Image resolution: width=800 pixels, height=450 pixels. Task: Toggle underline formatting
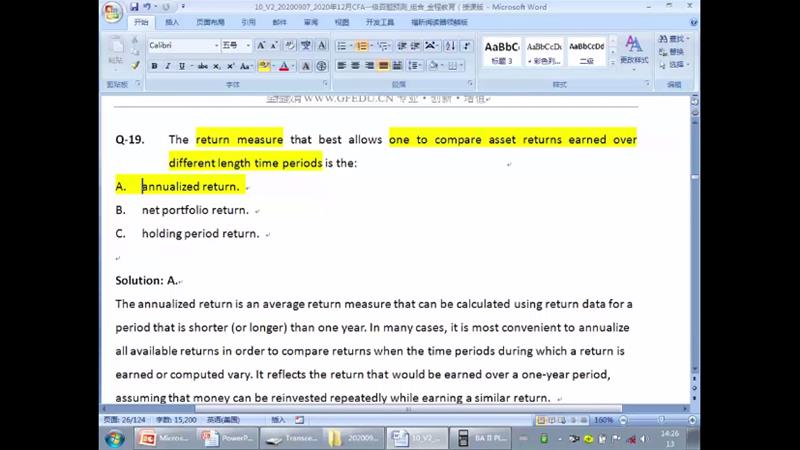click(182, 66)
